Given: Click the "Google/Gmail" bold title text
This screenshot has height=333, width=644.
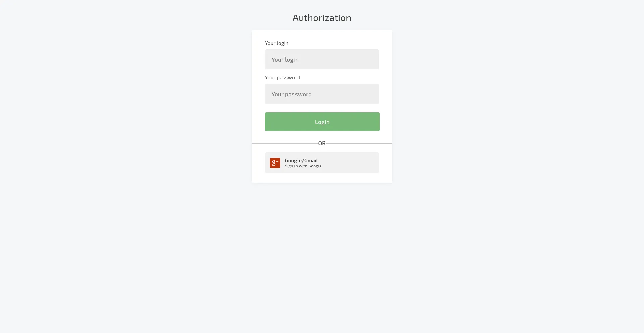Looking at the screenshot, I should (302, 160).
